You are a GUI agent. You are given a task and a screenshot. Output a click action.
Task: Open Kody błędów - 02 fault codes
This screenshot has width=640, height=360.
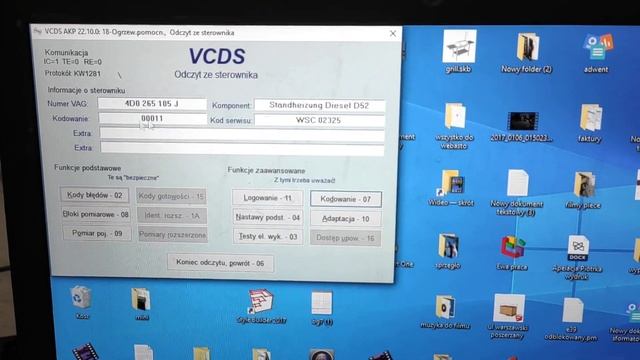pos(94,195)
